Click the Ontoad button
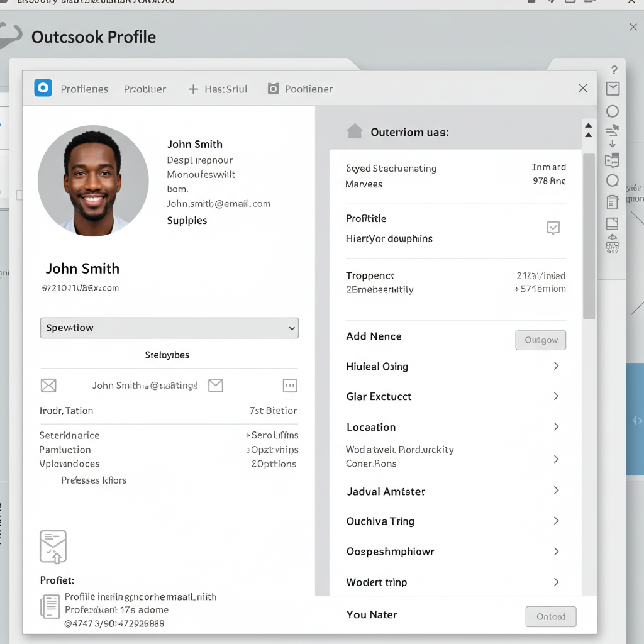The width and height of the screenshot is (644, 644). tap(551, 616)
